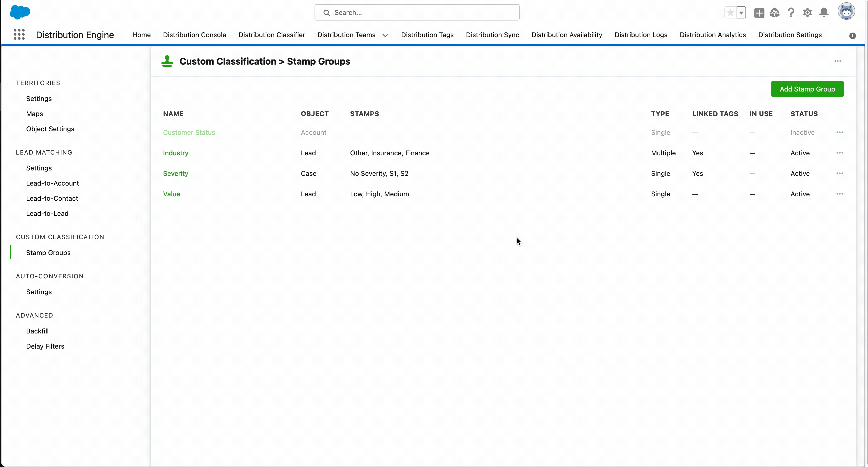Viewport: 868px width, 467px height.
Task: Click the 'Multiple' type cell
Action: pos(663,153)
